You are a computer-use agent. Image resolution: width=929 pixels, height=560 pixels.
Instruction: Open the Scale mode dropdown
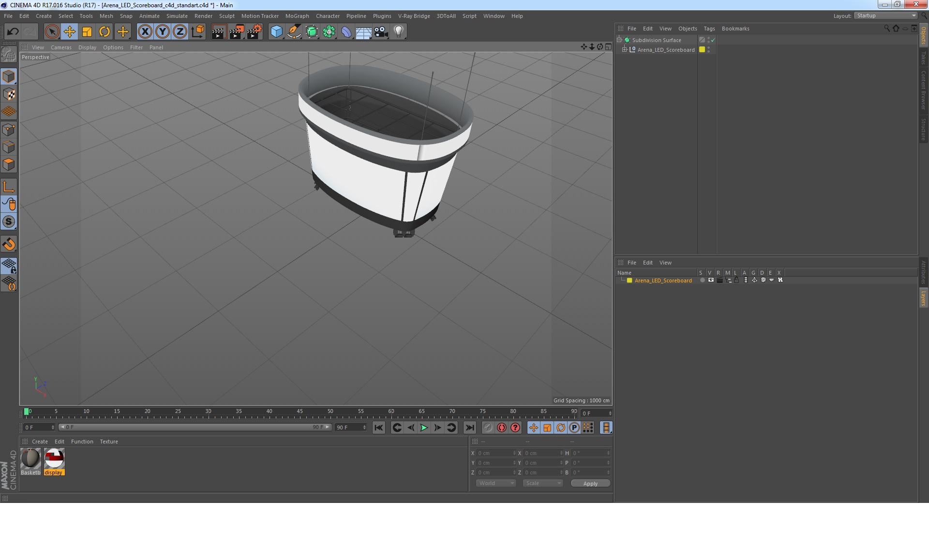coord(542,483)
